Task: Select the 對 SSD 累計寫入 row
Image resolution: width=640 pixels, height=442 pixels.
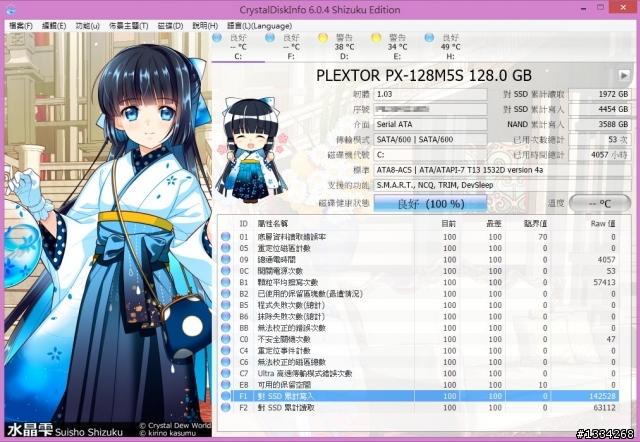Action: coord(418,396)
